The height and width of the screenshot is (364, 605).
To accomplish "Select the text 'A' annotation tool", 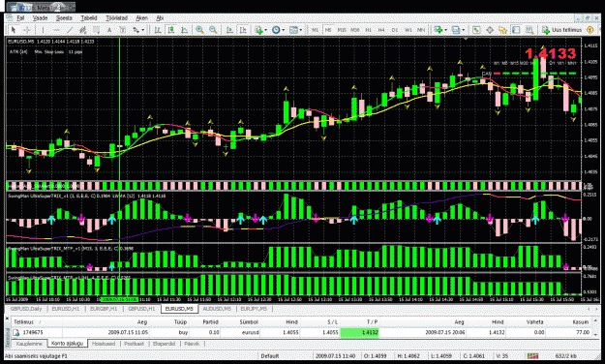I will tap(109, 30).
